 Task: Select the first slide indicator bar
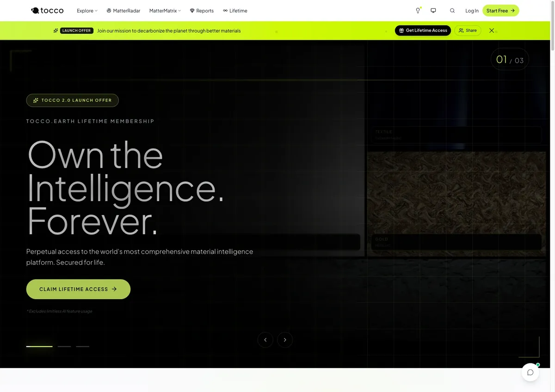coord(39,346)
